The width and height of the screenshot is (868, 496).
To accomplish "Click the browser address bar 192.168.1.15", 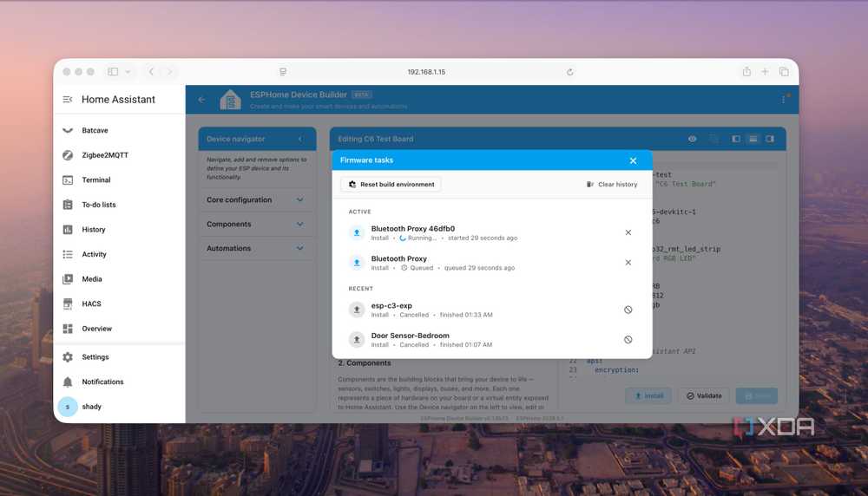I will pyautogui.click(x=426, y=72).
